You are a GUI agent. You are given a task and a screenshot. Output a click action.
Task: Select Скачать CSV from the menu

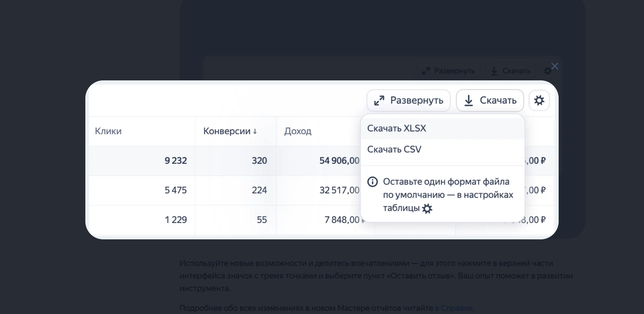pos(394,149)
